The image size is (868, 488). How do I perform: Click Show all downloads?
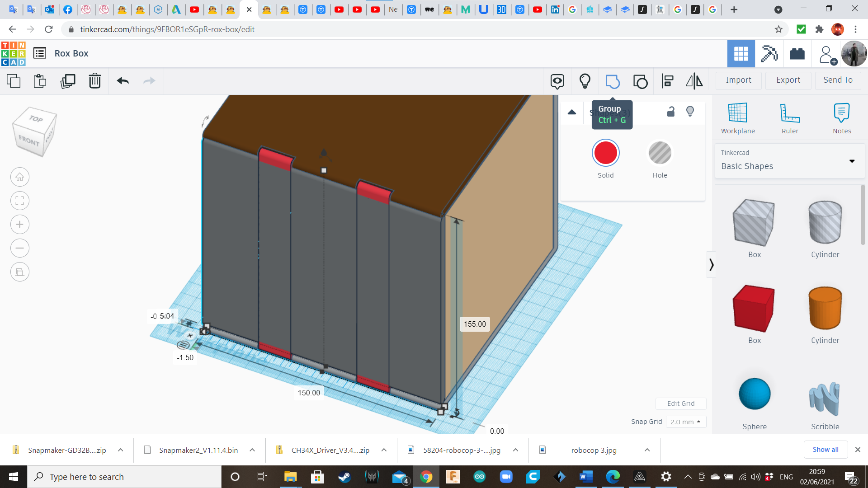tap(825, 450)
